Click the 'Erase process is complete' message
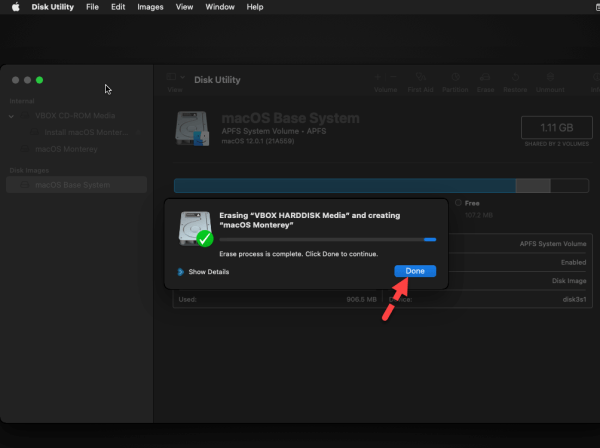 coord(298,254)
